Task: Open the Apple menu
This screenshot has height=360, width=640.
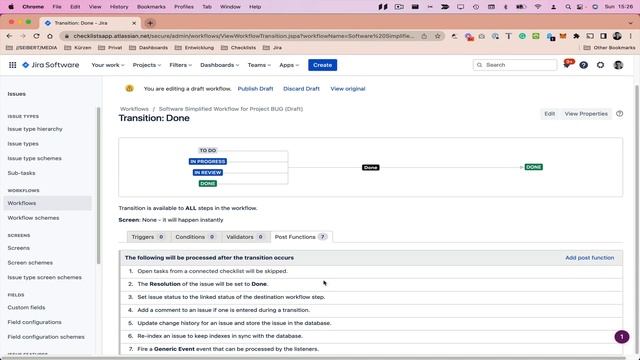Action: (x=11, y=7)
